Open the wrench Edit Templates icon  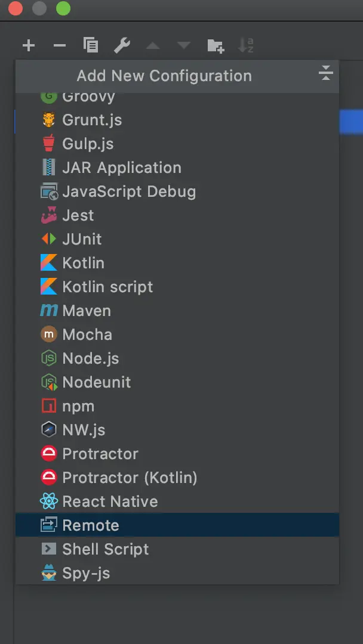tap(122, 45)
